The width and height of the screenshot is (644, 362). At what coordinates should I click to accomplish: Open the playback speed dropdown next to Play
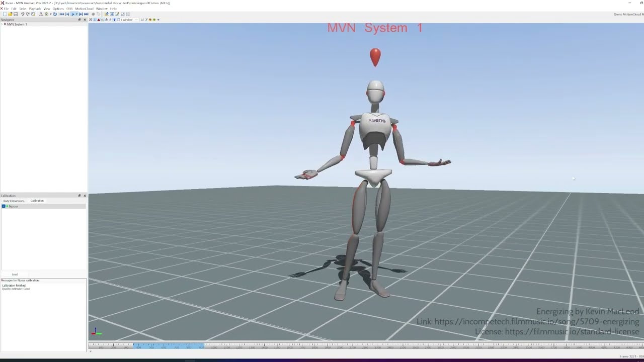coord(76,14)
